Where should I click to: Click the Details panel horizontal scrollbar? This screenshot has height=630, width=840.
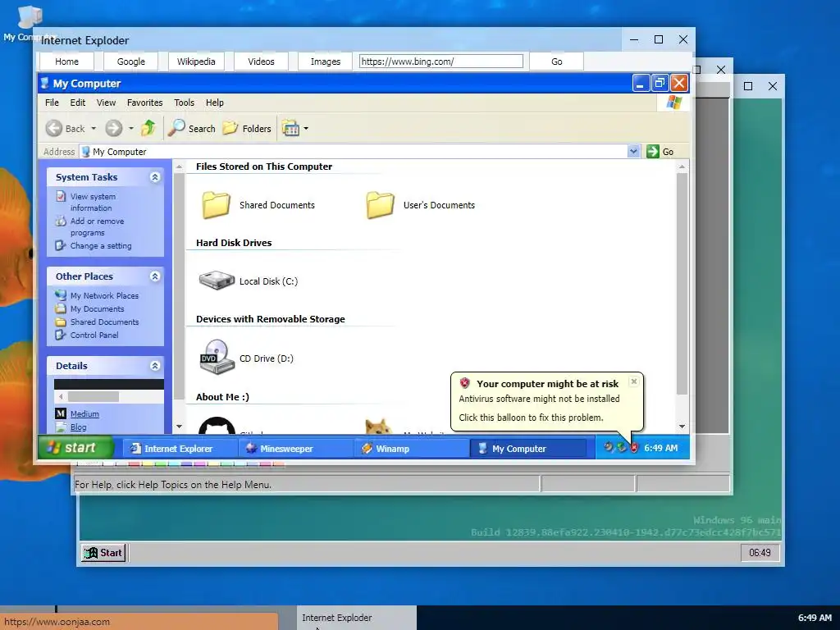pos(109,396)
